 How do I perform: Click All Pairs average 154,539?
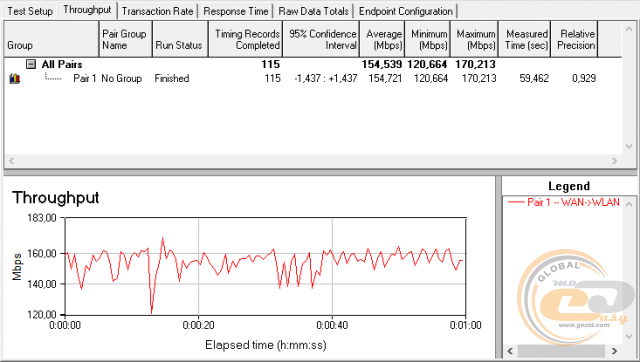click(x=382, y=64)
